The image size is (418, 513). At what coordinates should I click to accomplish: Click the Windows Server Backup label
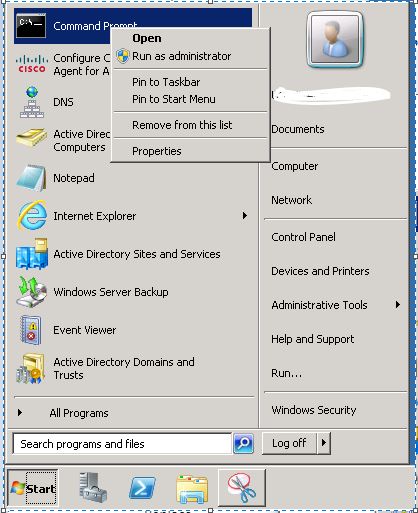[x=111, y=292]
